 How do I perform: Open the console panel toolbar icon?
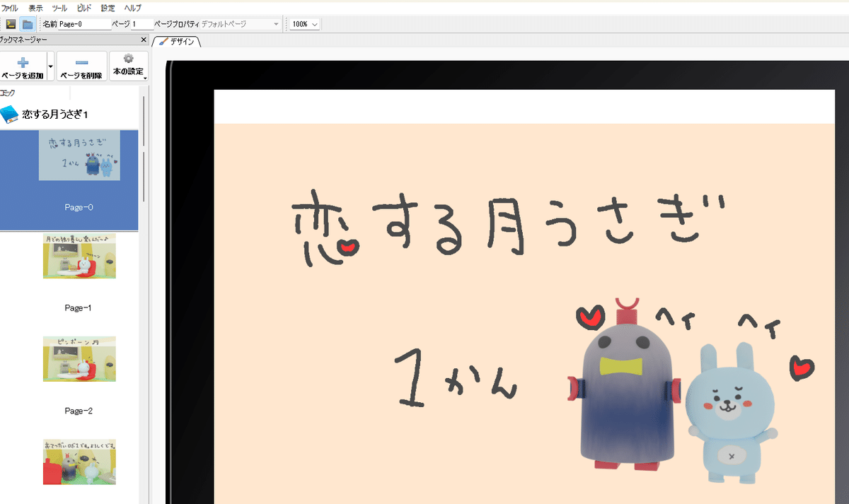(11, 24)
